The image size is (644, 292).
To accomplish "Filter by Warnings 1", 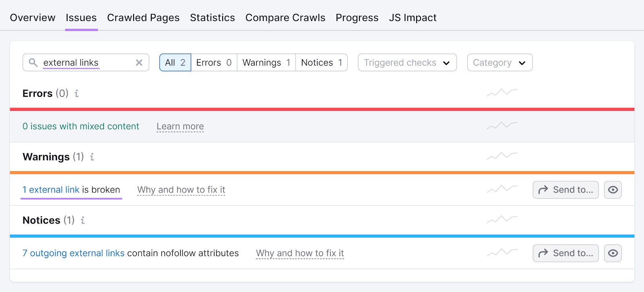I will coord(266,63).
